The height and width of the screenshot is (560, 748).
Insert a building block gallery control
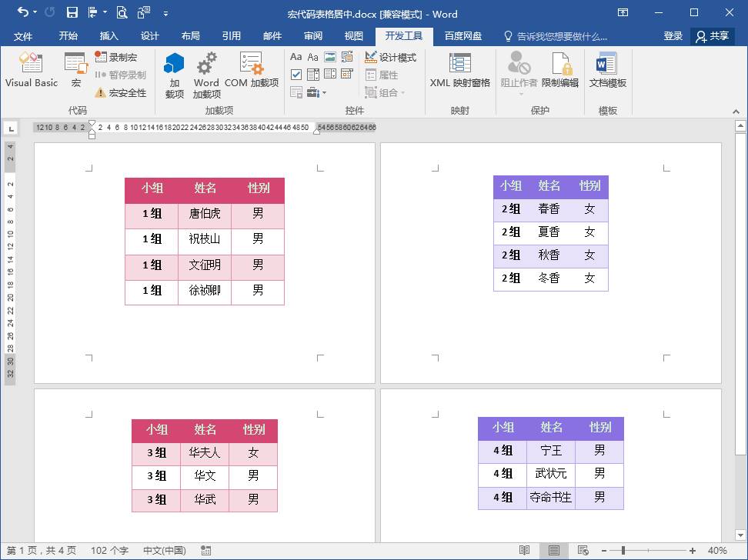[x=347, y=57]
